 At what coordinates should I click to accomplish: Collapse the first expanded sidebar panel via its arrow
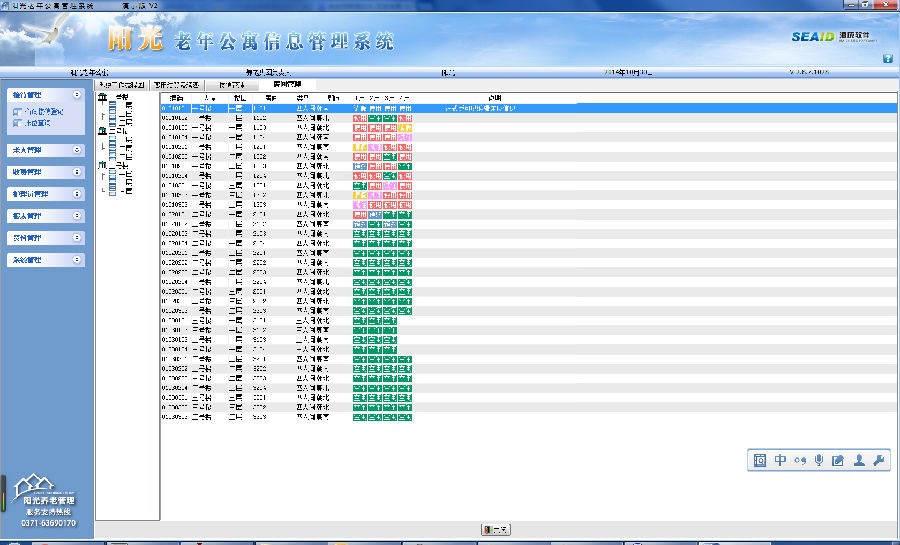click(77, 95)
